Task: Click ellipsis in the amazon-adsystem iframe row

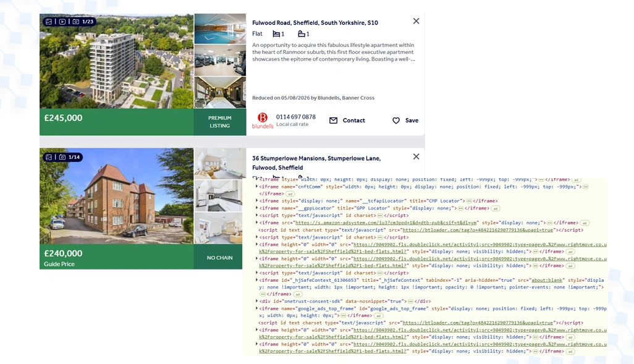Action: [549, 223]
